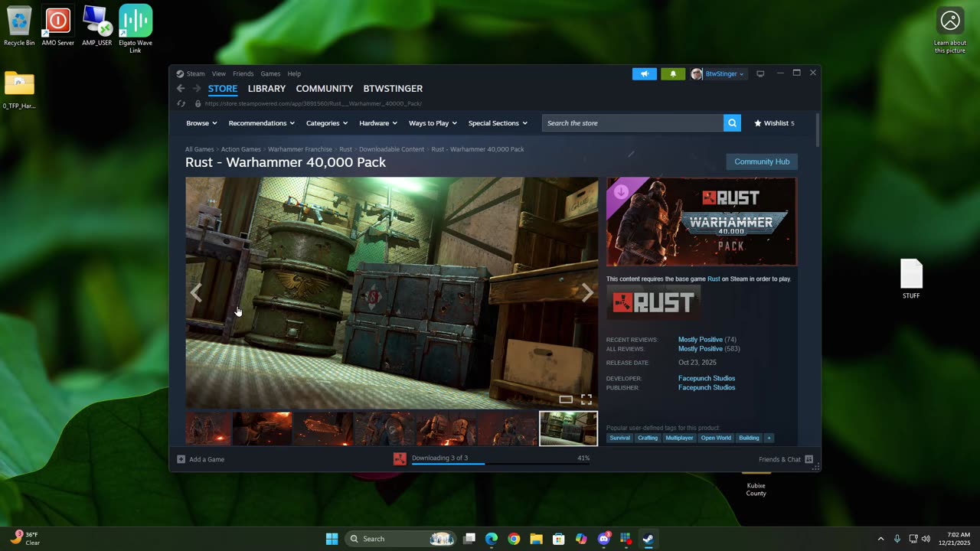Open the Downloadable Content breadcrumb link
The height and width of the screenshot is (551, 980).
(391, 149)
